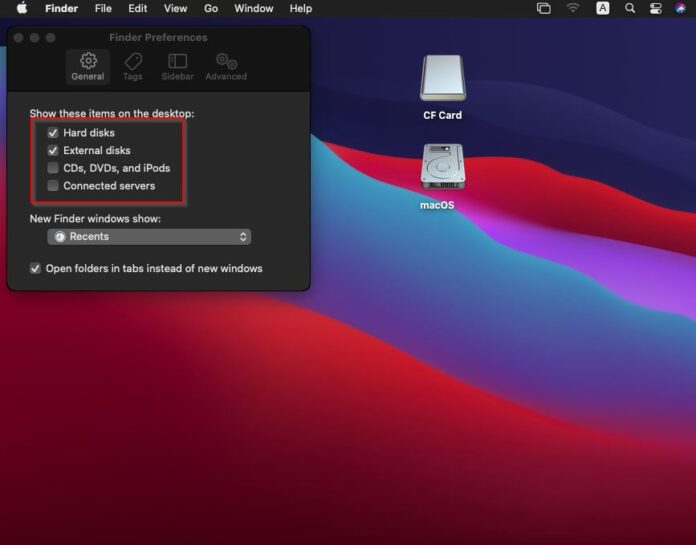Enable CDs, DVDs, and iPods checkbox
The height and width of the screenshot is (545, 696).
tap(53, 168)
